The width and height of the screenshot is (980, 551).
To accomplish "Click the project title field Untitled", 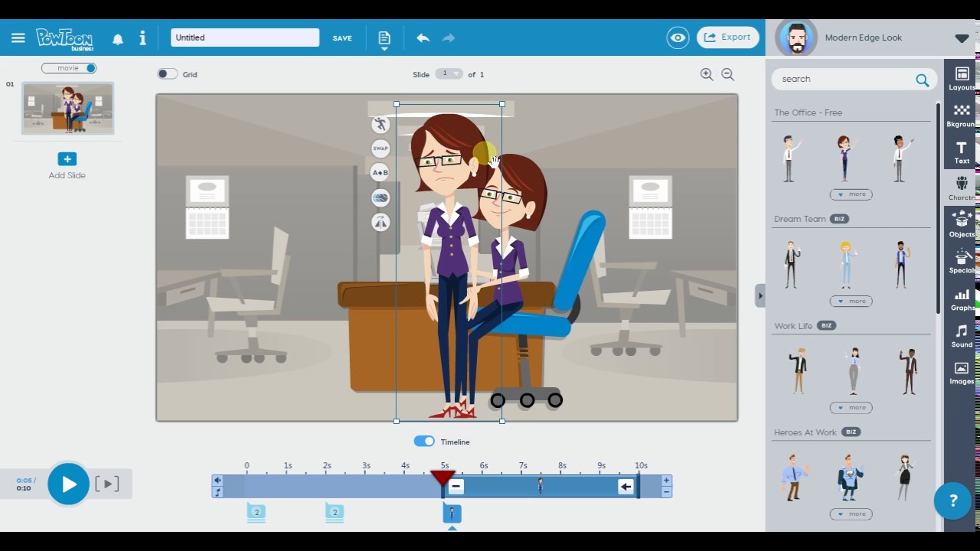I will point(245,37).
